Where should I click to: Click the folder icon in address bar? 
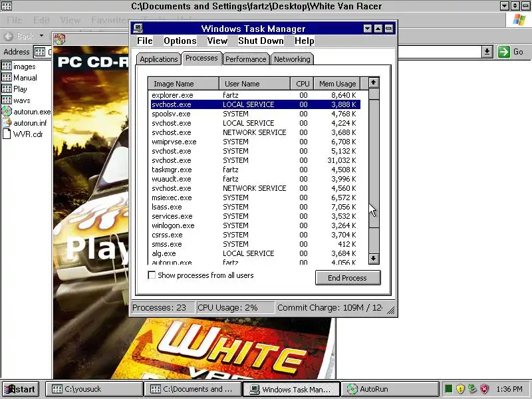[40, 52]
